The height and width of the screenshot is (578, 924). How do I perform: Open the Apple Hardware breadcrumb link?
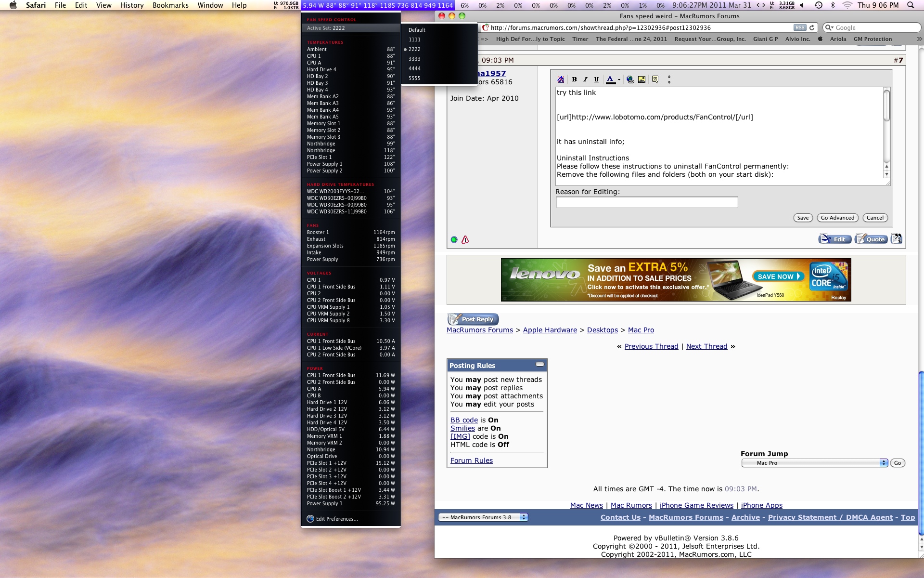pos(550,330)
